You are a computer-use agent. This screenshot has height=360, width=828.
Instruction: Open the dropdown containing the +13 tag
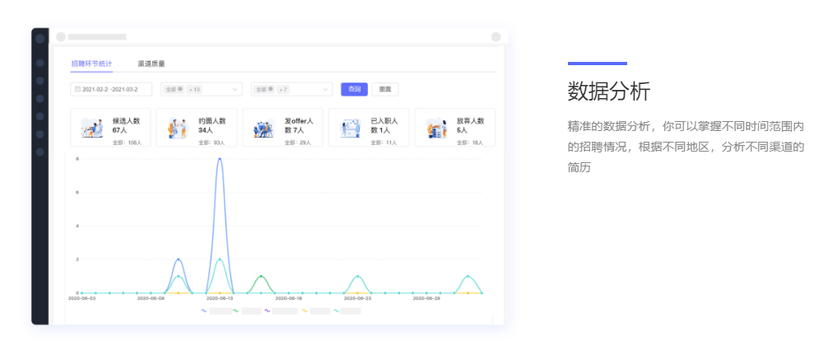point(201,89)
